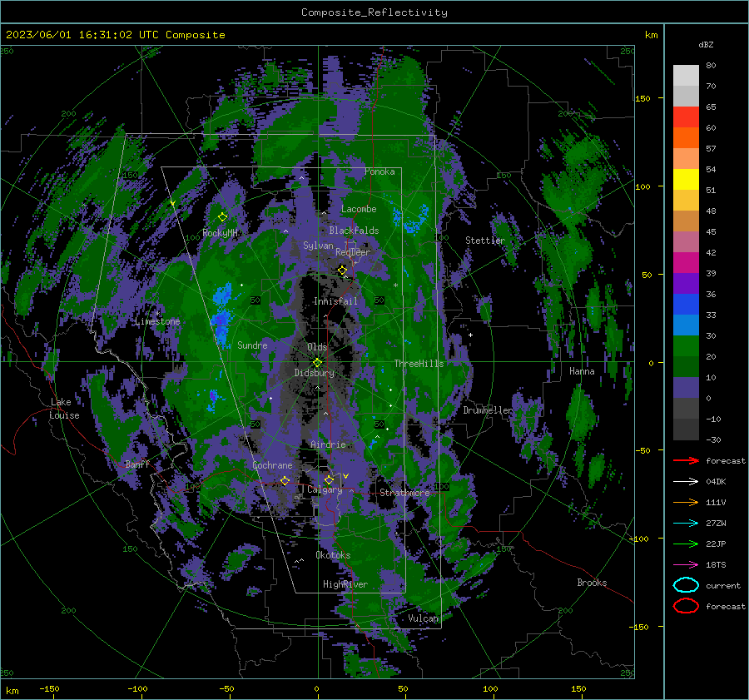
Task: Click the Olds city label
Action: coord(317,347)
